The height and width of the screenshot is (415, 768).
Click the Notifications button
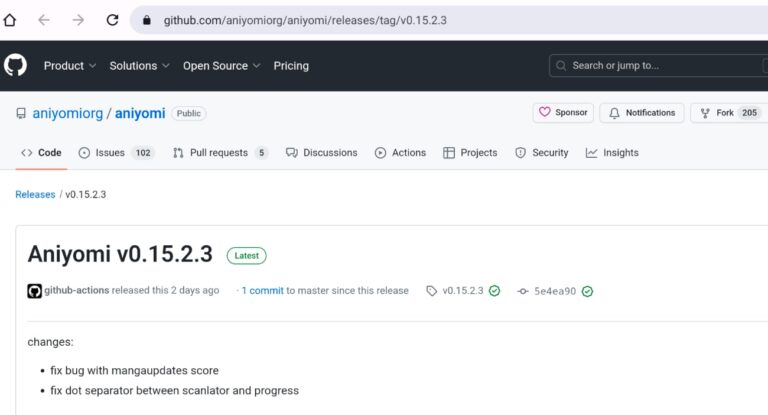(x=642, y=113)
